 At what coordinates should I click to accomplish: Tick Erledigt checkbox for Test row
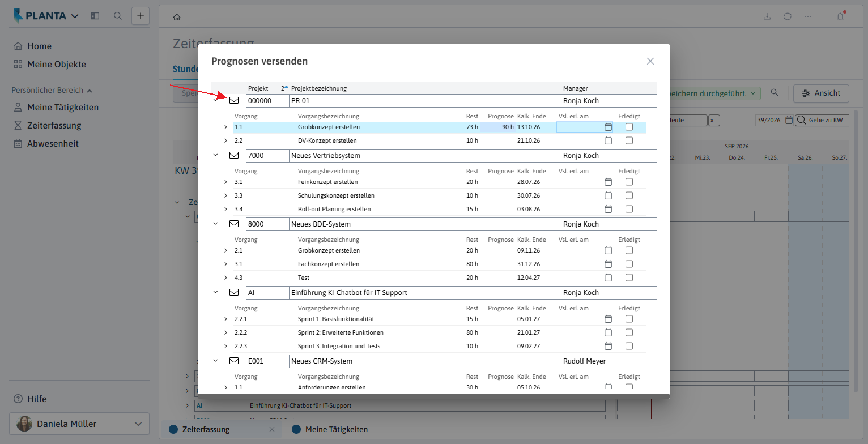click(x=629, y=277)
